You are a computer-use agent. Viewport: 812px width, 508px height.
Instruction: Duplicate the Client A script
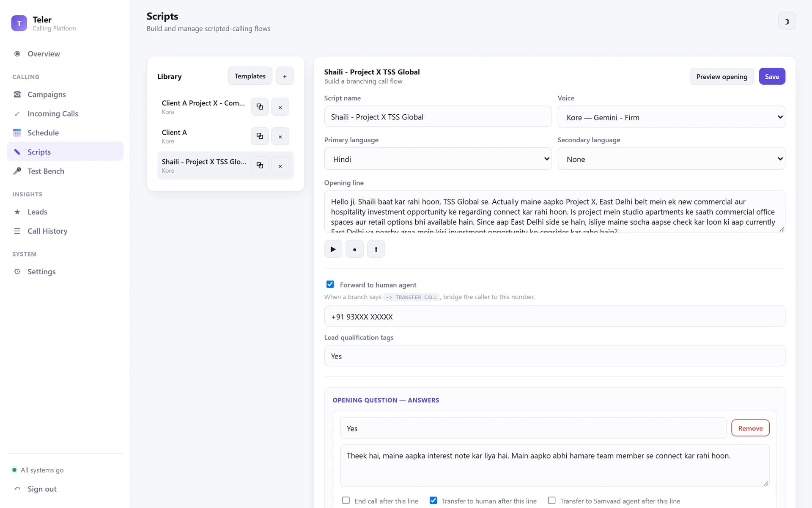tap(260, 136)
